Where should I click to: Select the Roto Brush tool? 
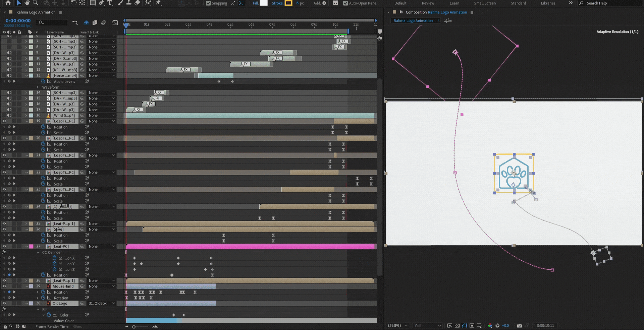click(148, 3)
